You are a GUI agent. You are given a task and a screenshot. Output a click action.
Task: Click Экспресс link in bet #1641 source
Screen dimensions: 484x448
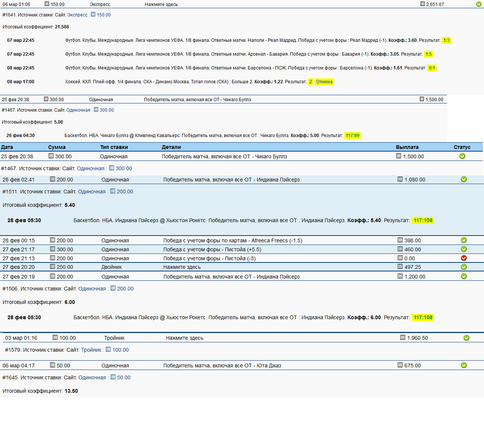coord(77,15)
